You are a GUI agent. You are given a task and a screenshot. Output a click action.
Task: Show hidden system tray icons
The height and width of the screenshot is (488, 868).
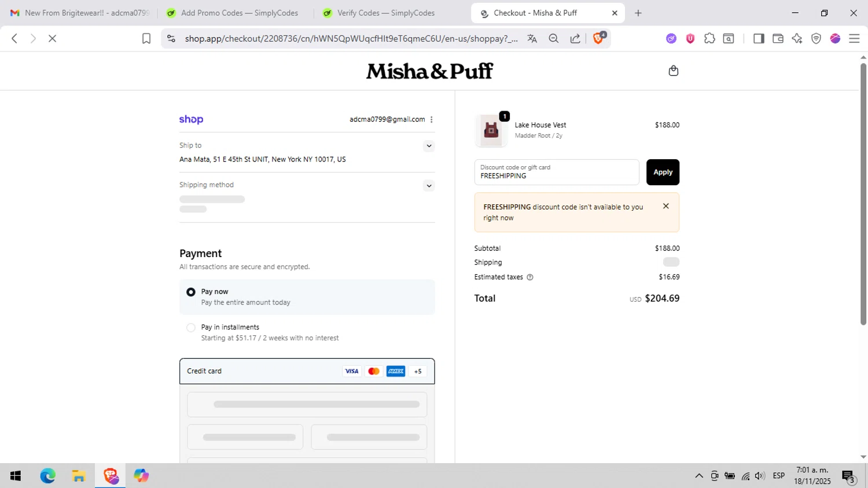click(699, 476)
